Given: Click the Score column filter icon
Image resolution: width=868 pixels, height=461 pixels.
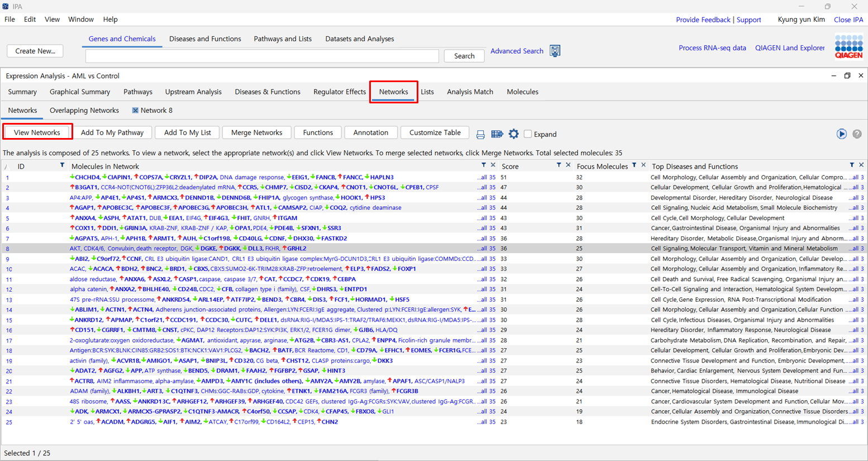Looking at the screenshot, I should [x=559, y=165].
